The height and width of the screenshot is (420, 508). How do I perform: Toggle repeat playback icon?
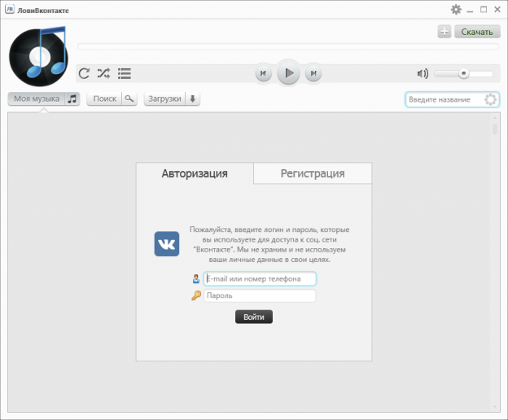tap(84, 73)
